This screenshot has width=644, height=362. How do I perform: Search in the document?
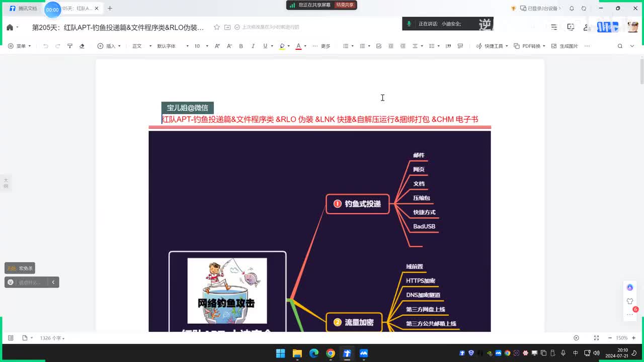tap(620, 46)
